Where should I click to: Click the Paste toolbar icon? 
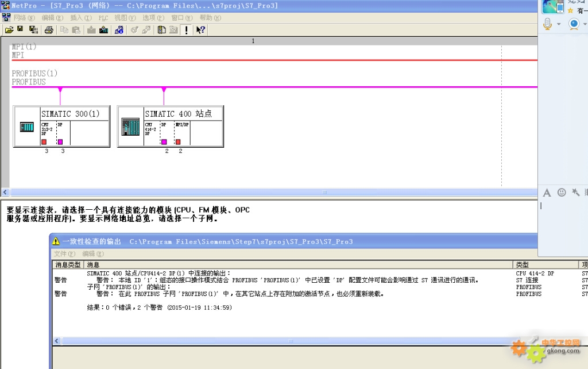click(76, 30)
